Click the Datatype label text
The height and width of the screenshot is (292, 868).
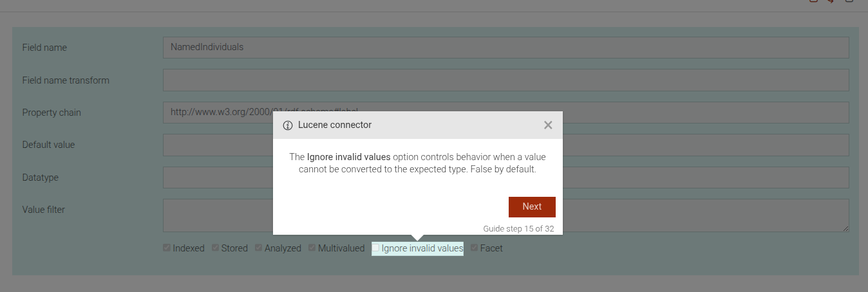coord(41,178)
